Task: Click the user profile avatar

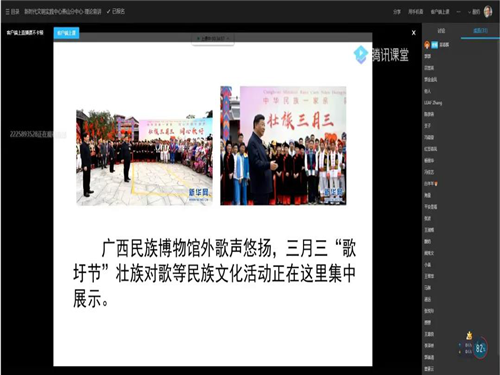Action: pos(488,12)
